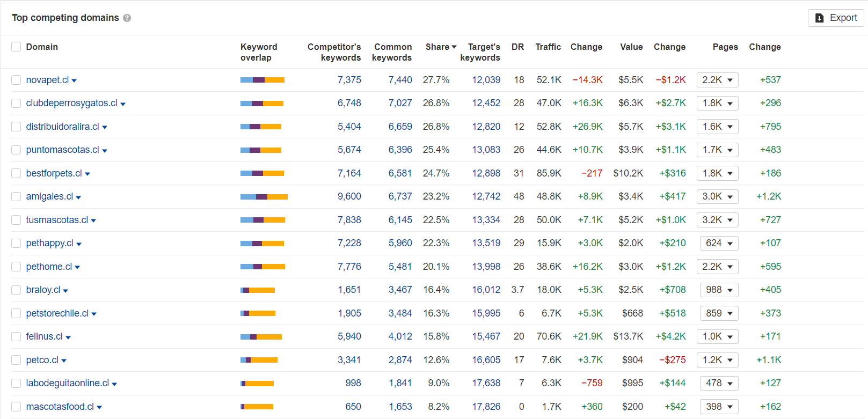This screenshot has height=419, width=868.
Task: Check the novapet.cl row checkbox
Action: coord(16,80)
